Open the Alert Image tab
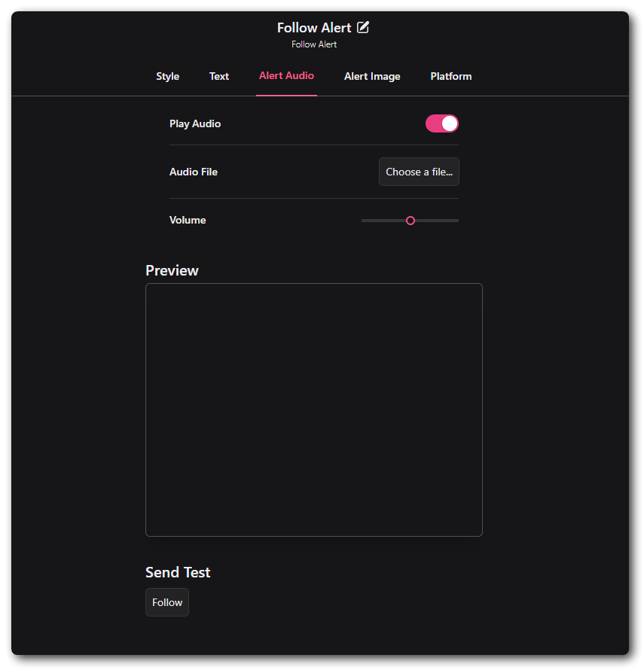The width and height of the screenshot is (644, 670). click(x=372, y=76)
